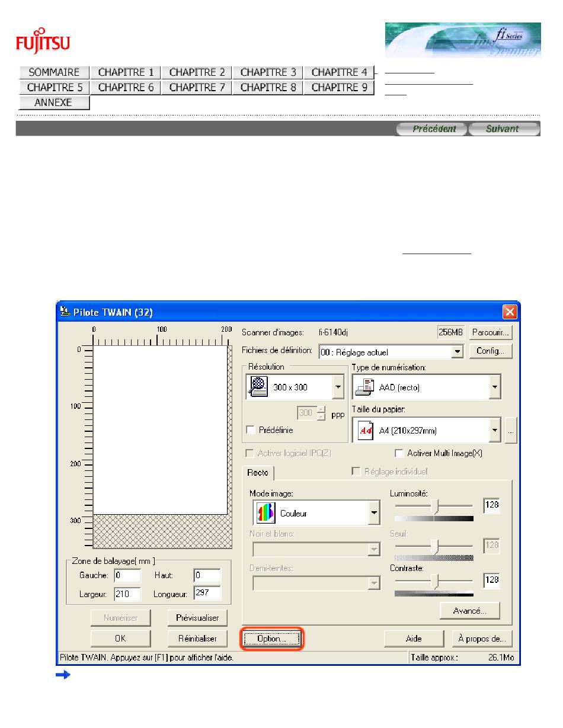Go to CHAPITRE 1
563x728 pixels.
[125, 72]
